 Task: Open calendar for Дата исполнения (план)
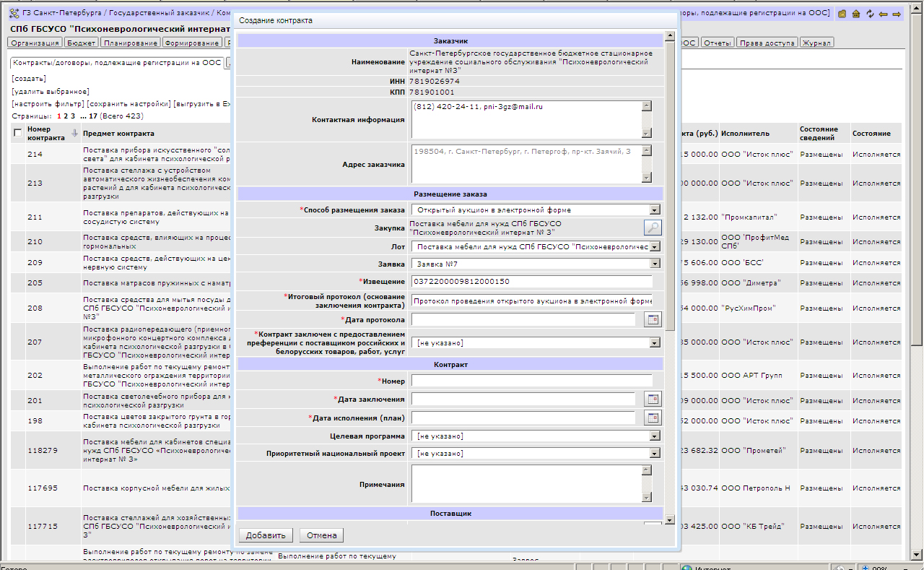[x=653, y=418]
